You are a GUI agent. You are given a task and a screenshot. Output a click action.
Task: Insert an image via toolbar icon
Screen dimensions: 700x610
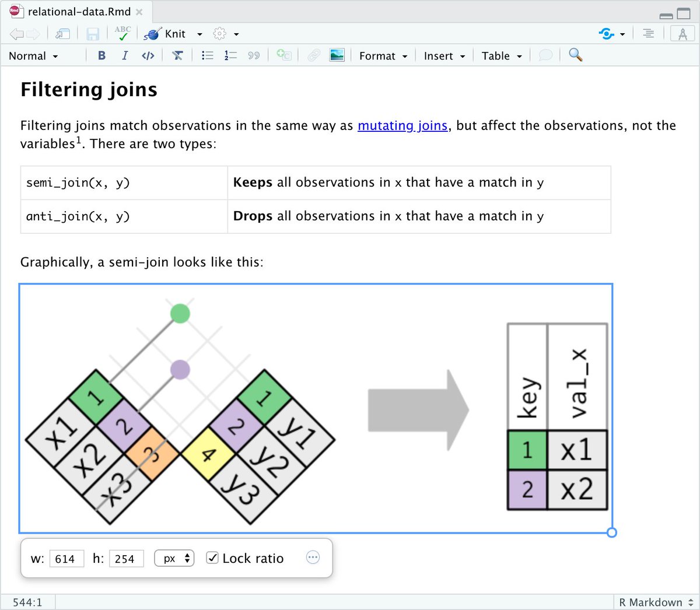click(337, 55)
